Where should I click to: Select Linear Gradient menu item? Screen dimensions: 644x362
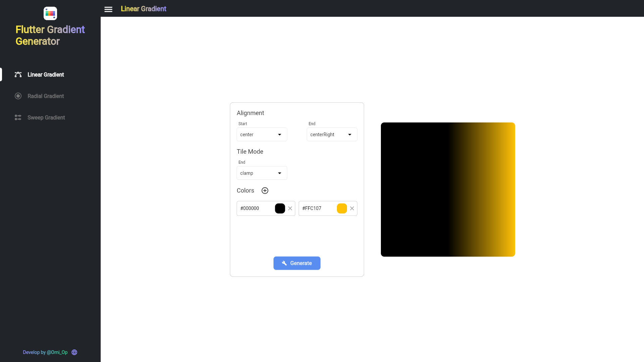click(x=45, y=74)
